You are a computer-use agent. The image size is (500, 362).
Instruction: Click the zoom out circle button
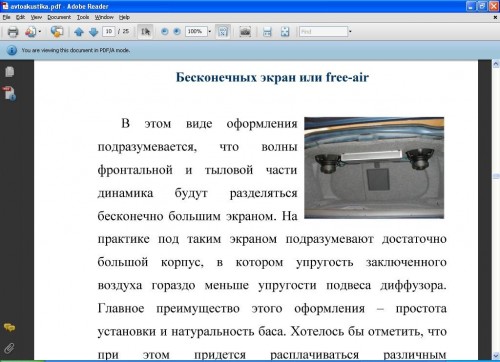164,32
